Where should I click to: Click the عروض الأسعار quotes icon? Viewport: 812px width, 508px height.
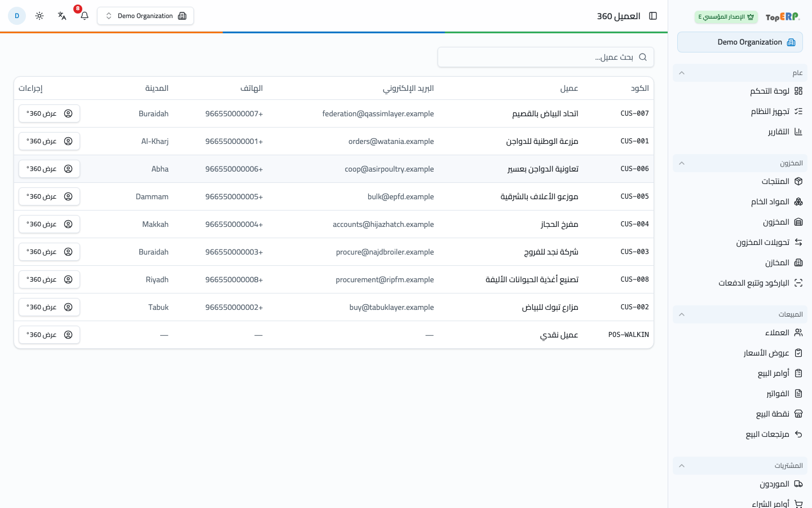pyautogui.click(x=798, y=353)
